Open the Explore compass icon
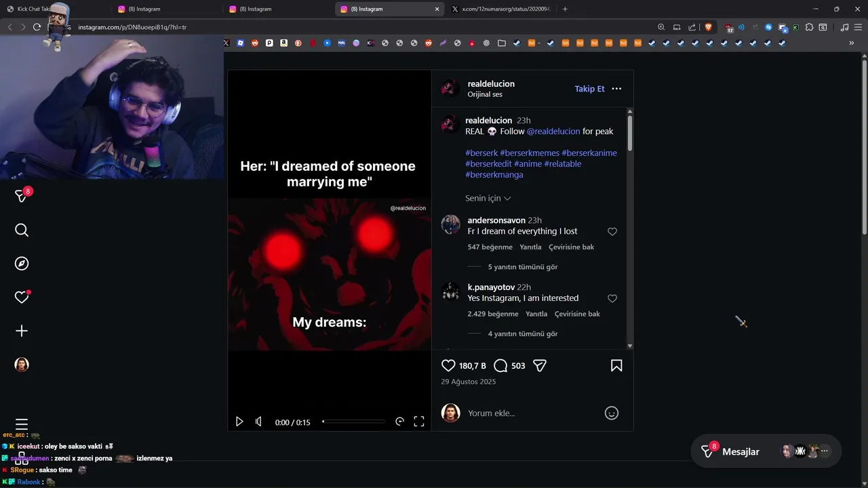The width and height of the screenshot is (868, 488). click(x=22, y=264)
